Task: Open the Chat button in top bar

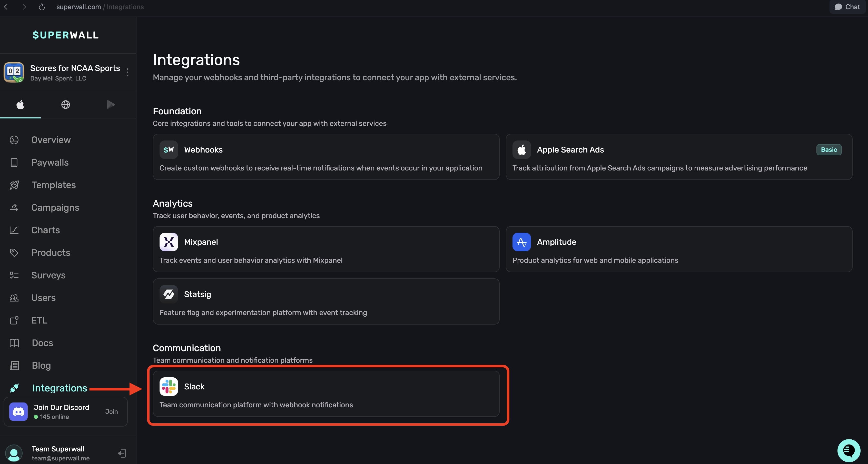Action: click(x=847, y=7)
